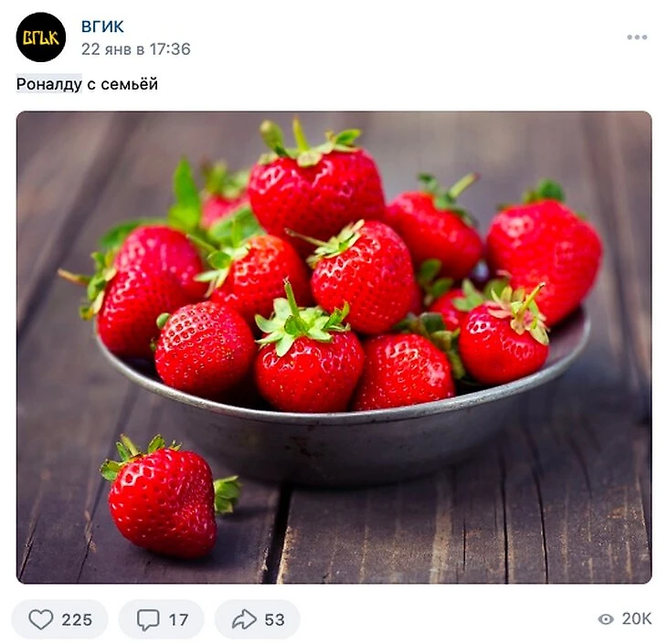The width and height of the screenshot is (667, 644).
Task: Click the word семьёй in the caption
Action: pos(130,84)
